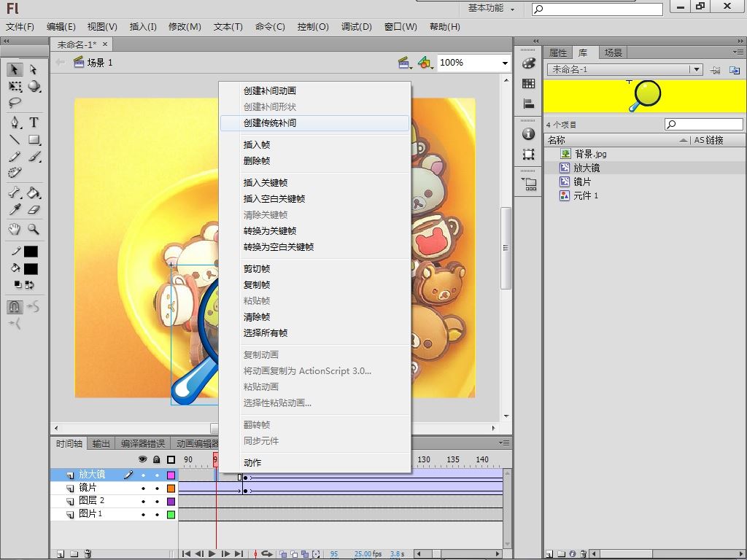Toggle outline square of 放大镜 layer

(171, 475)
